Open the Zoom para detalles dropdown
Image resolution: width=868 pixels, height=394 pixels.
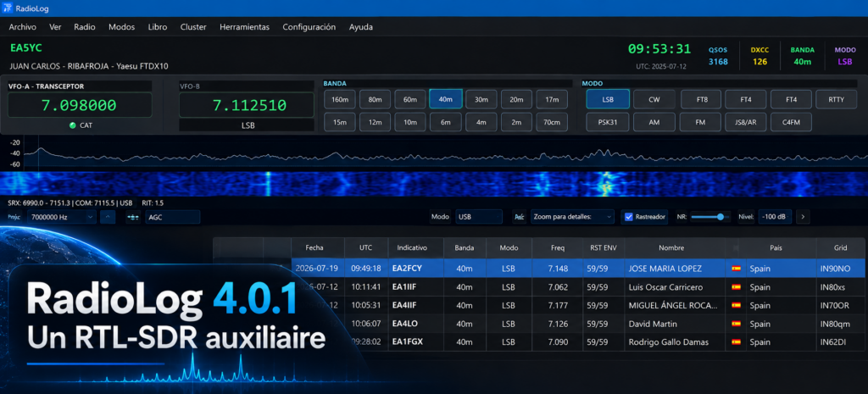click(x=572, y=217)
